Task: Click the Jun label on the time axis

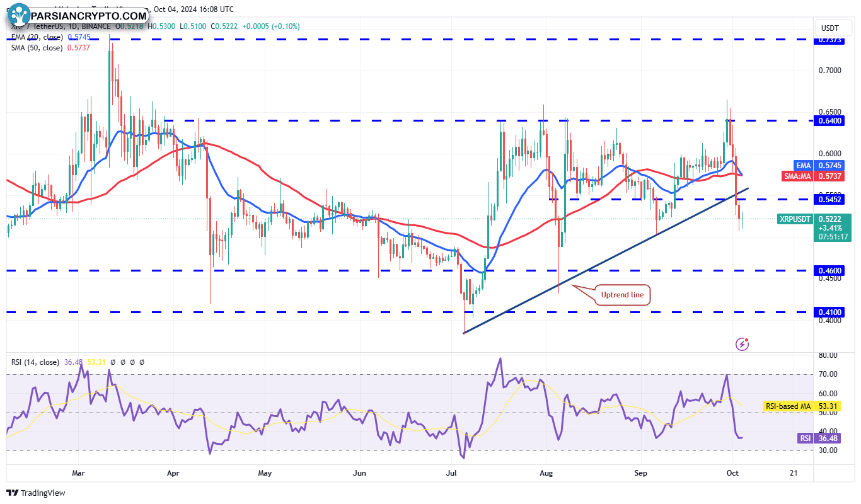Action: click(359, 472)
